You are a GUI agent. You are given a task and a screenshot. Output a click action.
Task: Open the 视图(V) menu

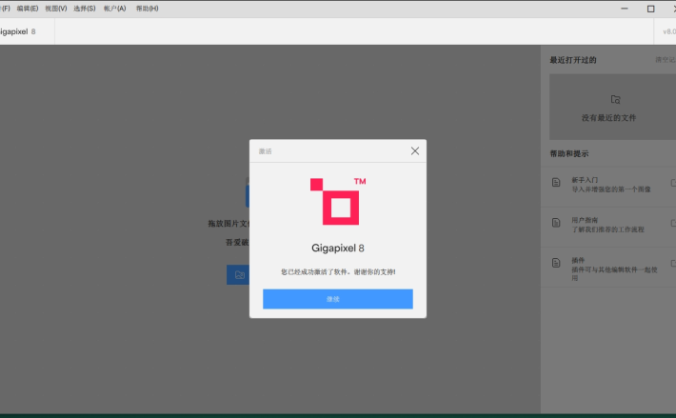click(x=56, y=8)
